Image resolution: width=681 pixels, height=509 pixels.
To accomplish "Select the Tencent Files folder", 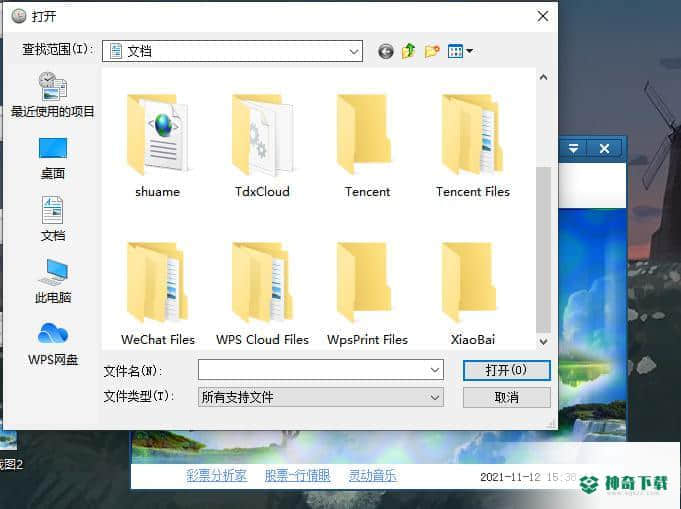I will [473, 146].
